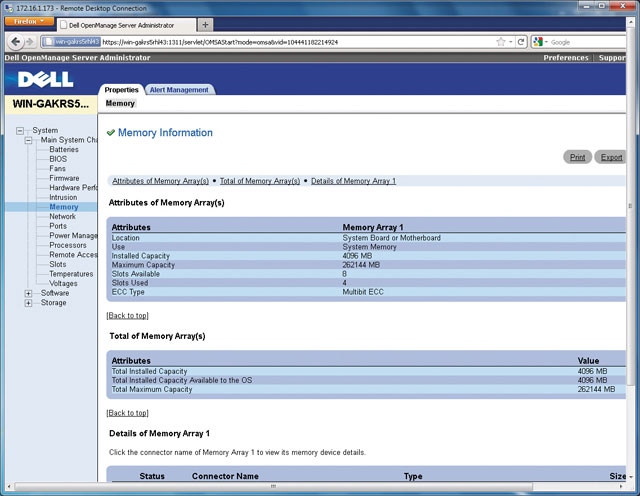
Task: Click the Maximum Capacity 262144 MB value
Action: tap(361, 265)
